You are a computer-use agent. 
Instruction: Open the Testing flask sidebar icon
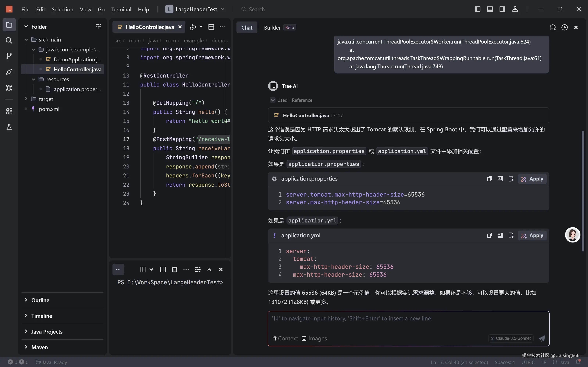[9, 127]
